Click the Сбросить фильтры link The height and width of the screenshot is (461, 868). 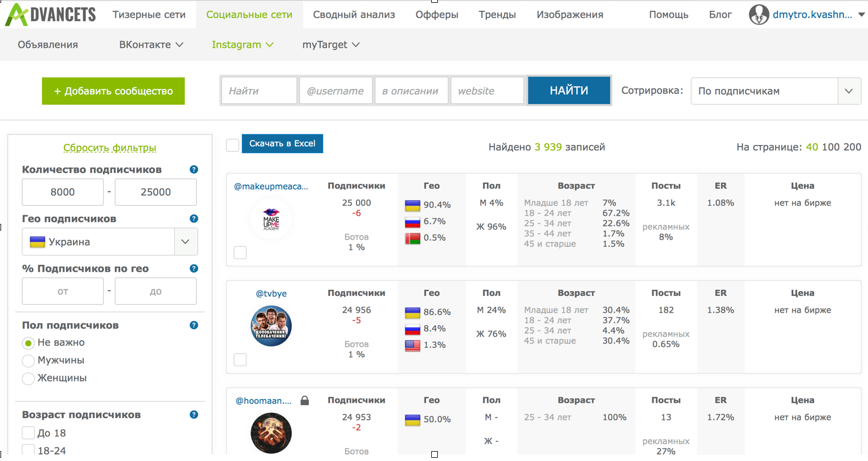click(x=110, y=148)
